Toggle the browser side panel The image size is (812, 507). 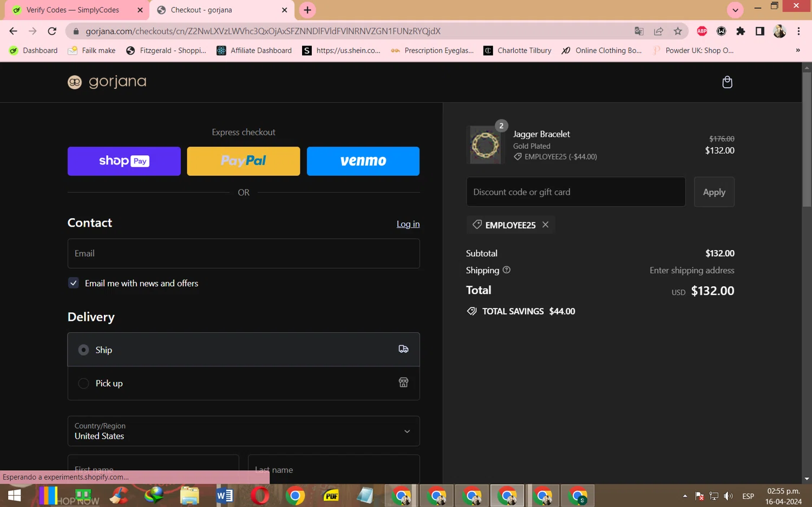[x=760, y=31]
